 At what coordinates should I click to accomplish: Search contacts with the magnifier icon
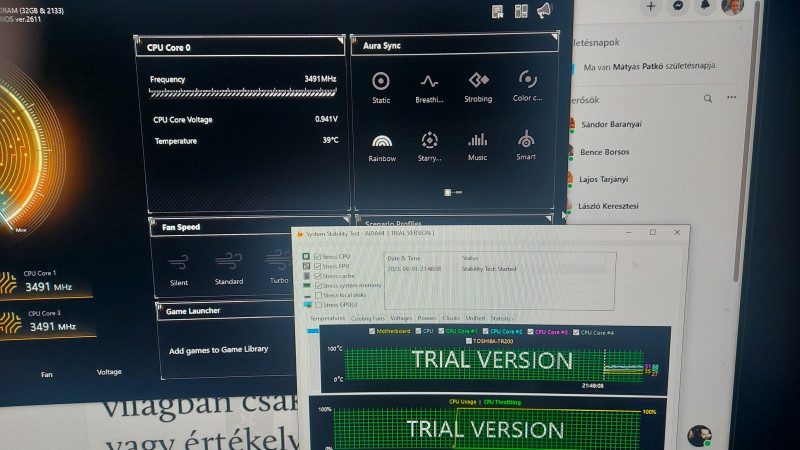pyautogui.click(x=708, y=98)
